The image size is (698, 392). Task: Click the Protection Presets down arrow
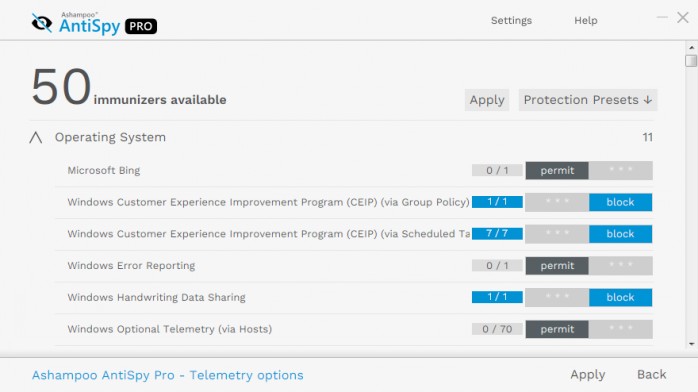[x=648, y=100]
